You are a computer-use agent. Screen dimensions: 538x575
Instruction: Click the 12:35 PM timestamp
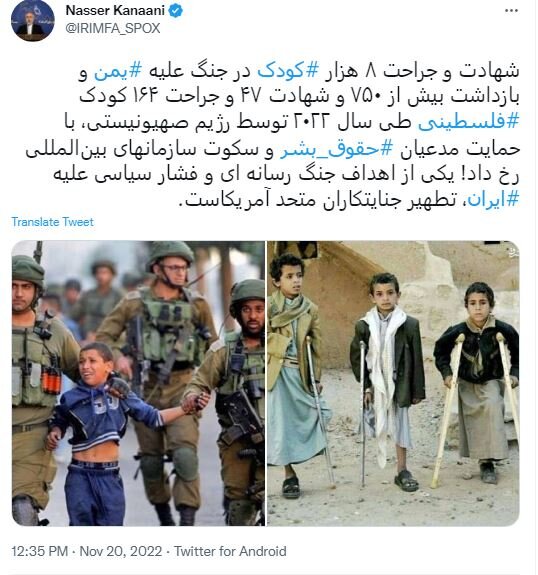coord(40,551)
